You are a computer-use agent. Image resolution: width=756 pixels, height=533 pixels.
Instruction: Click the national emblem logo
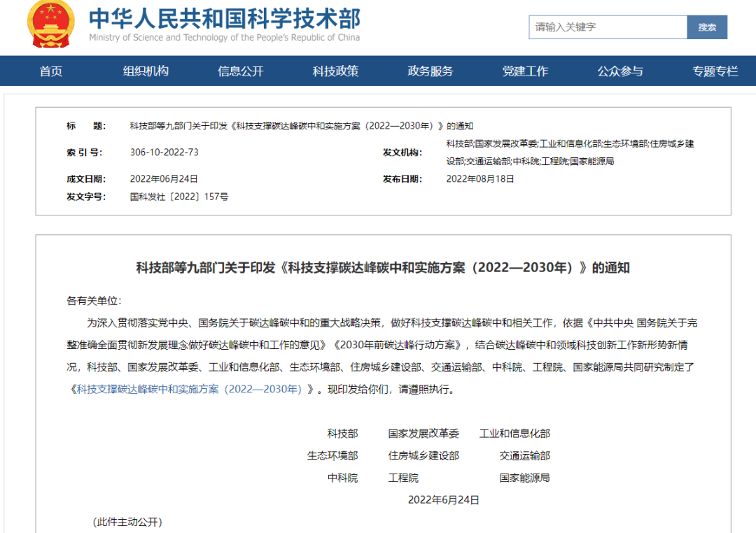[x=50, y=24]
